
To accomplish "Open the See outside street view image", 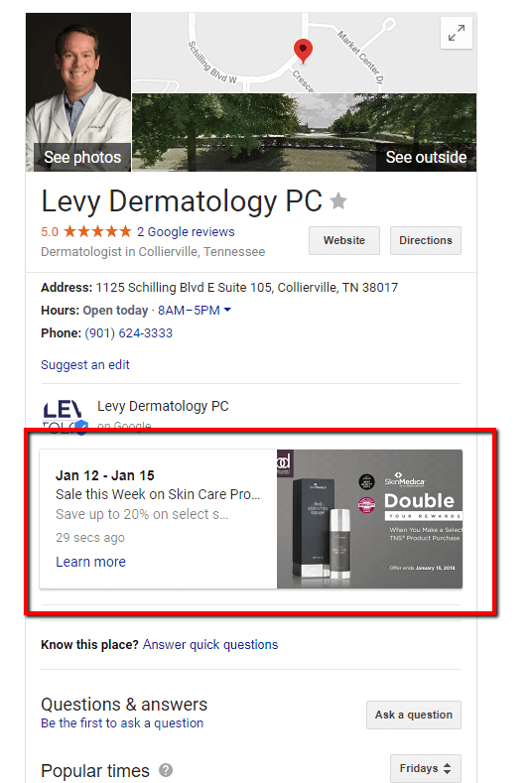I will tap(304, 132).
